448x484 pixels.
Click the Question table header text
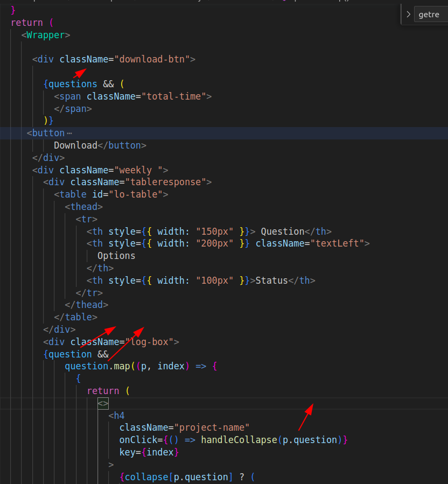coord(283,232)
